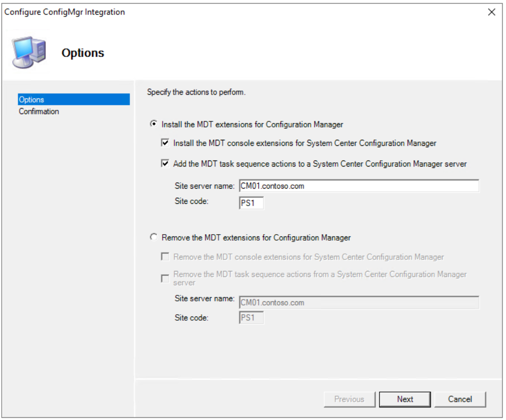Uncheck Install the MDT console extensions checkbox

165,143
